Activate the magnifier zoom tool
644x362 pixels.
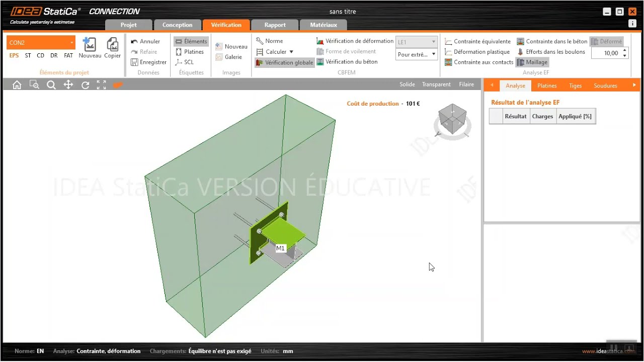tap(51, 85)
